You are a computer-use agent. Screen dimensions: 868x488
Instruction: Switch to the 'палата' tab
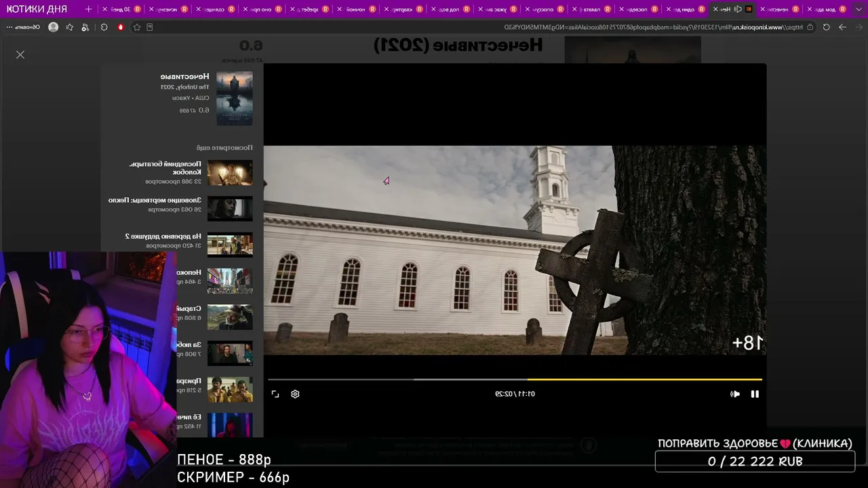(x=591, y=9)
